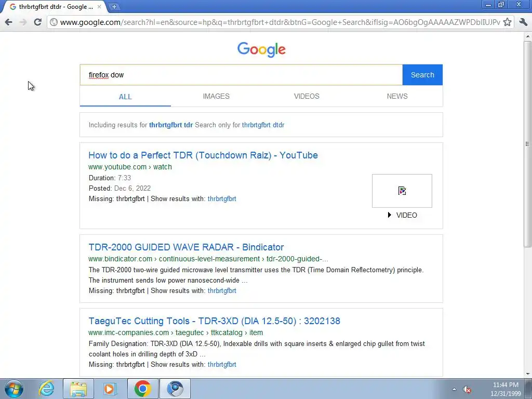The height and width of the screenshot is (399, 532).
Task: Switch to the Chromium taskbar icon
Action: (x=175, y=389)
